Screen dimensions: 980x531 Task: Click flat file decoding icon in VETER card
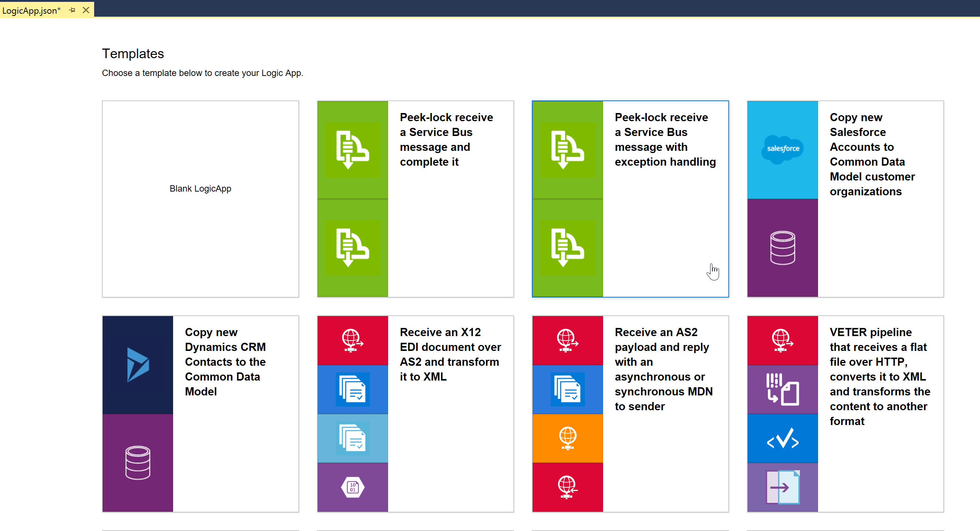coord(782,389)
